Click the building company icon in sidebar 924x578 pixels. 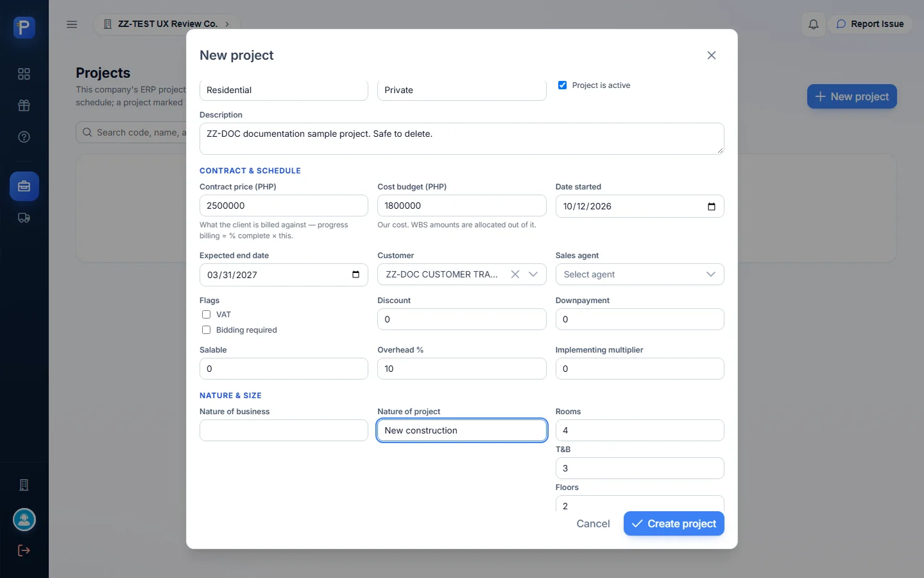tap(24, 485)
